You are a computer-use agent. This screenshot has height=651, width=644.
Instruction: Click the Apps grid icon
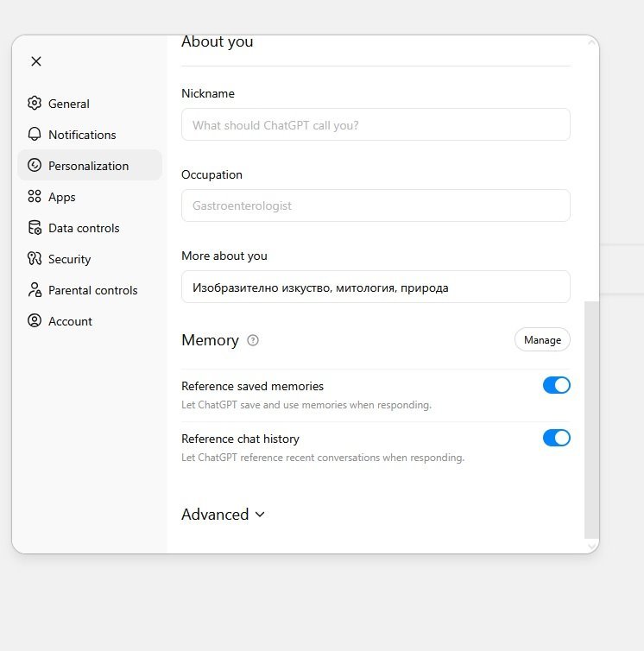tap(35, 197)
